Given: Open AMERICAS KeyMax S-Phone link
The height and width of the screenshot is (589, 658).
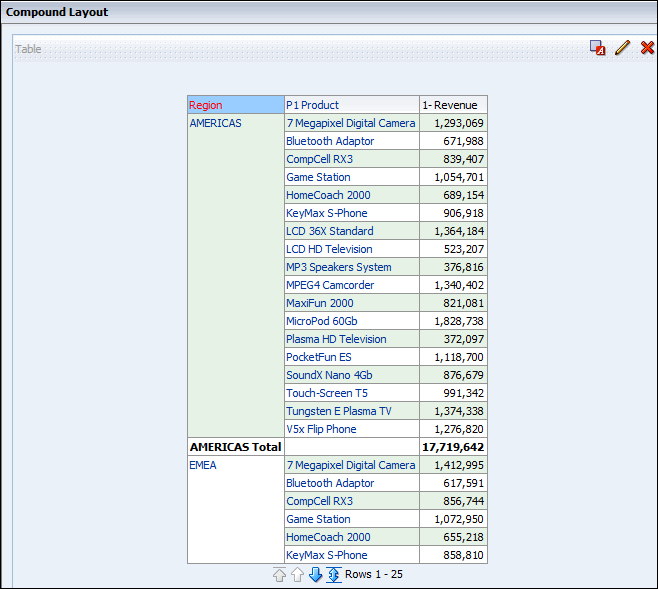Looking at the screenshot, I should pos(326,213).
